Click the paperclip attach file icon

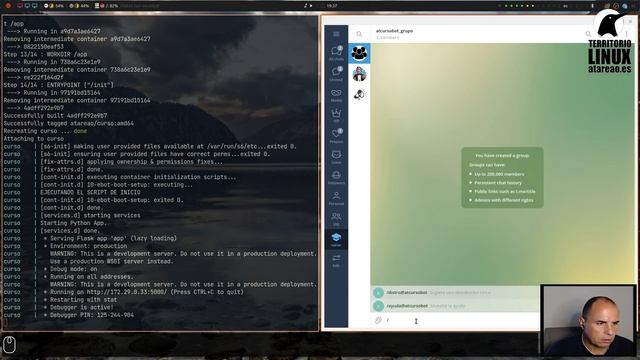378,320
